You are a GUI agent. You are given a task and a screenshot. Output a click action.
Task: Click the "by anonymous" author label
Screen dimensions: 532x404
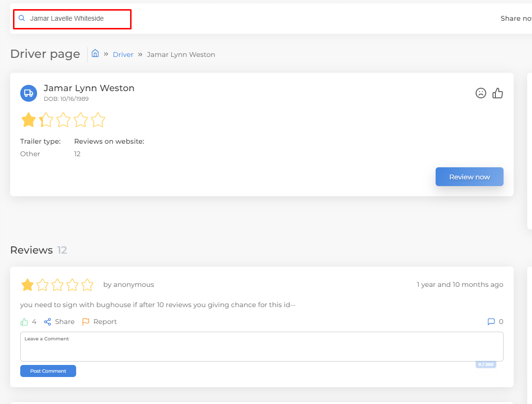pos(129,284)
